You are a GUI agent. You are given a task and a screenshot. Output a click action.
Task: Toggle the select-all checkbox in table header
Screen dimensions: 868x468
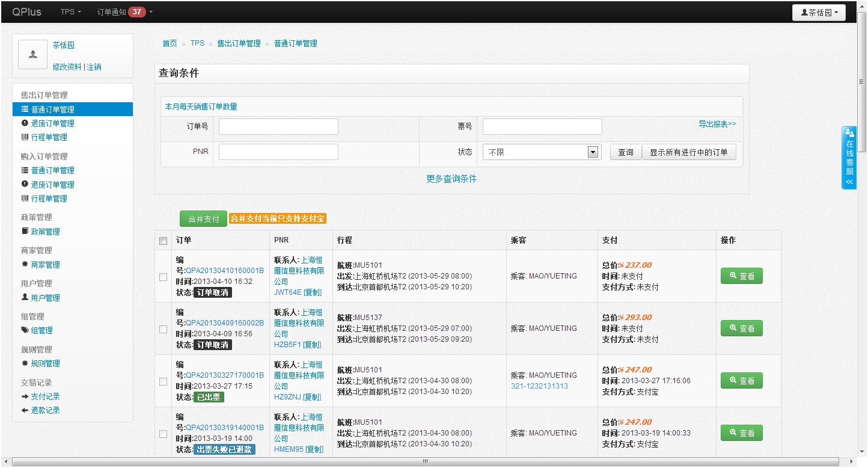coord(163,241)
